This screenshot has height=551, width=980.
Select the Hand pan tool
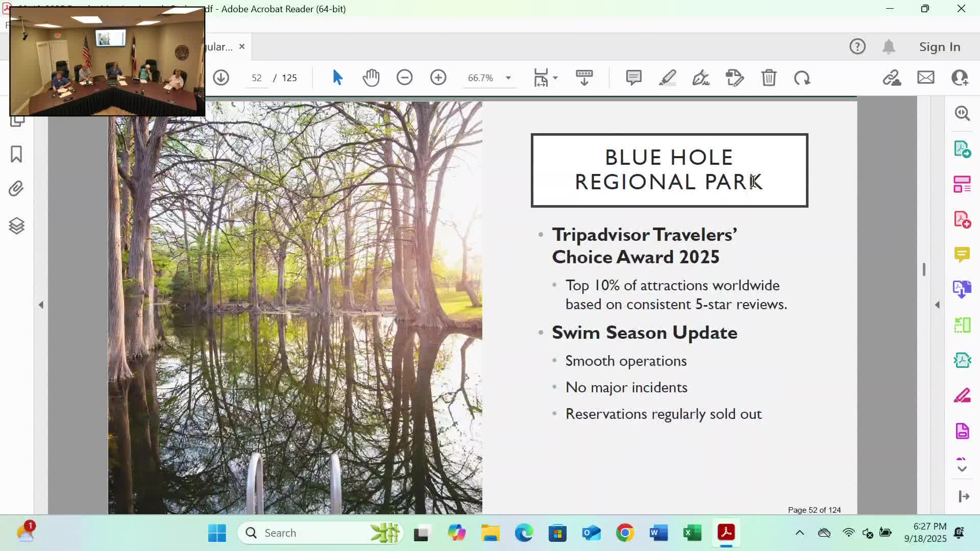371,78
